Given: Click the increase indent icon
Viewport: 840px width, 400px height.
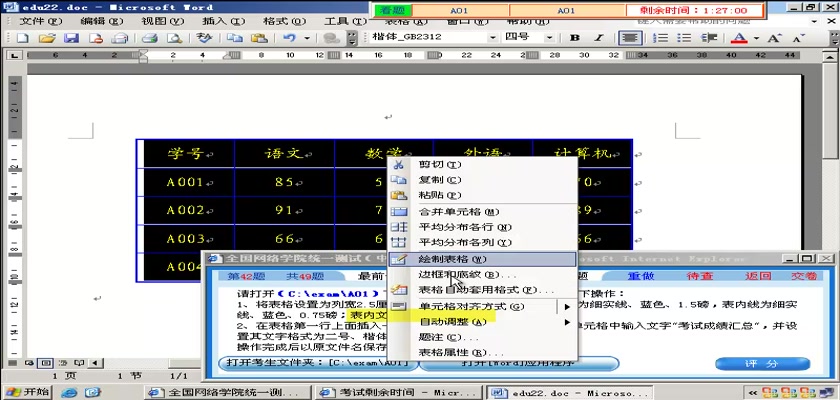Looking at the screenshot, I should coord(709,38).
